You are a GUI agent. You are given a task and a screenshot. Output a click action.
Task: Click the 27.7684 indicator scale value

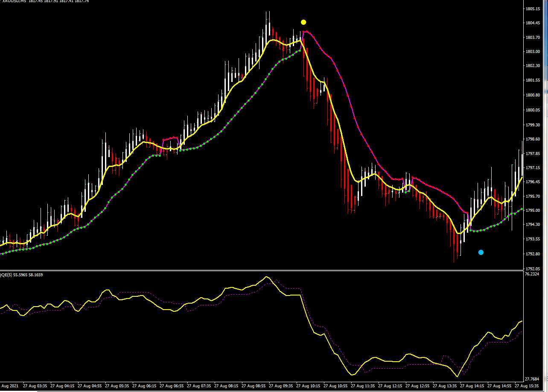[x=533, y=379]
